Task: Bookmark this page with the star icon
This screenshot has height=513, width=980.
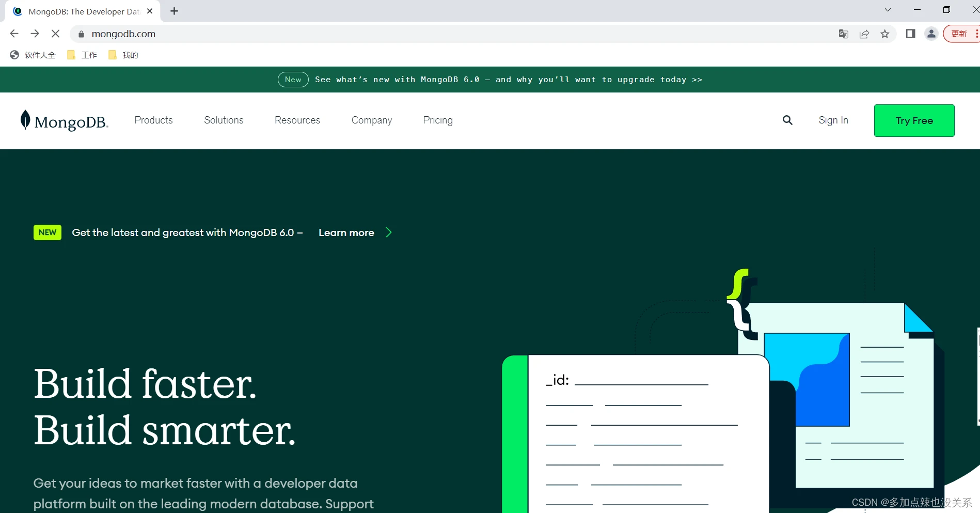Action: tap(885, 34)
